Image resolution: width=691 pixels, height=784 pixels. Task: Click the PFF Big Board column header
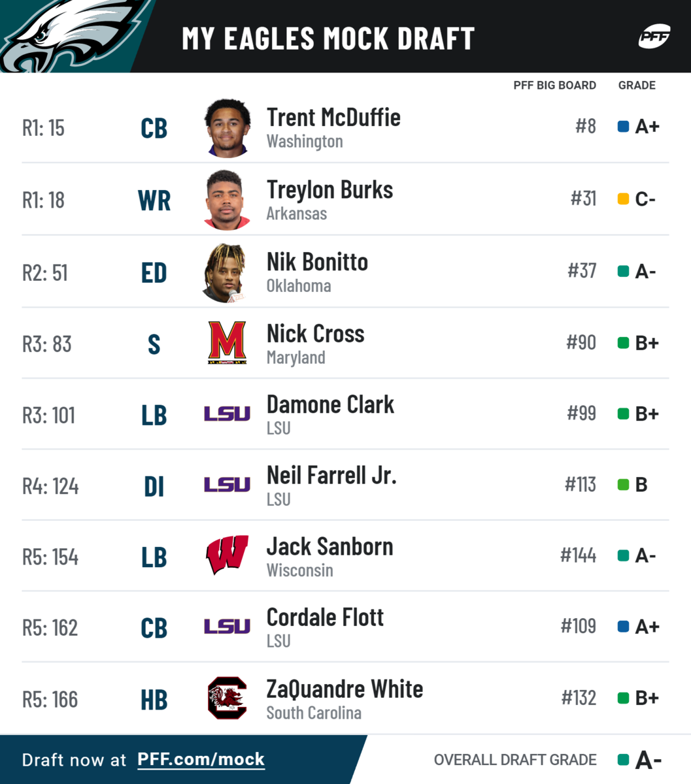click(x=554, y=86)
